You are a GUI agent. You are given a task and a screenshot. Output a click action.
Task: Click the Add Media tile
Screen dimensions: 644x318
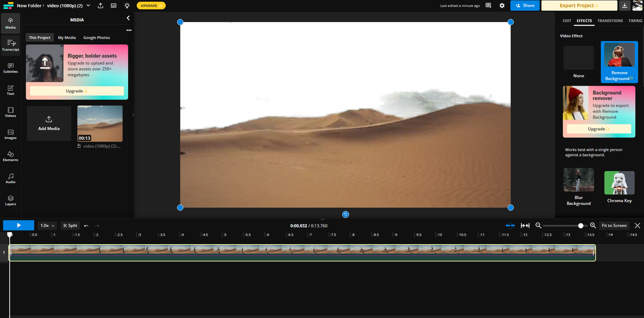pos(49,123)
